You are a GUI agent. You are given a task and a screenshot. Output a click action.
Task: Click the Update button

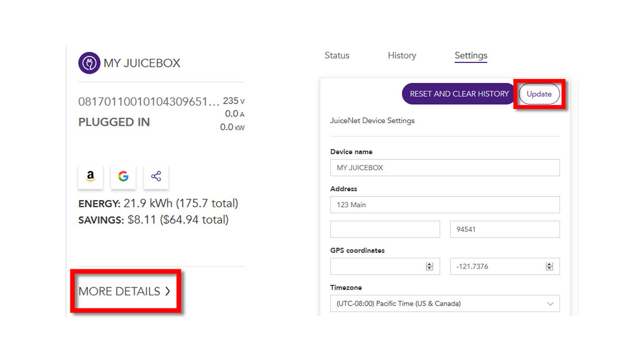tap(539, 94)
